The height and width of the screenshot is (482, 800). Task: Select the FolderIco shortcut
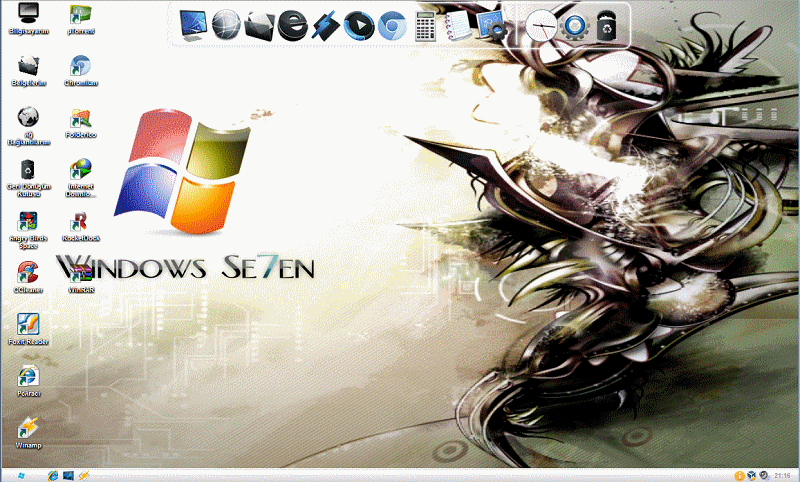[x=81, y=122]
